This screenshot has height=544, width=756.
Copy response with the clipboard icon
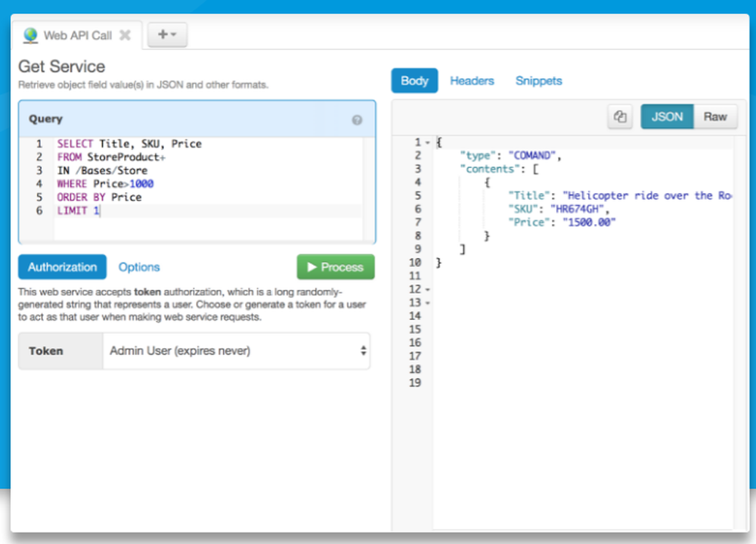[x=620, y=117]
